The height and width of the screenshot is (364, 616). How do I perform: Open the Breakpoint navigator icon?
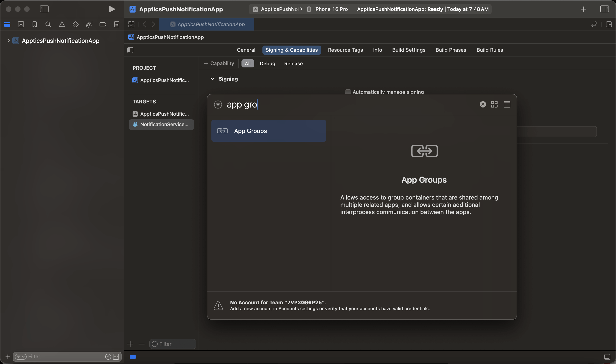point(103,25)
